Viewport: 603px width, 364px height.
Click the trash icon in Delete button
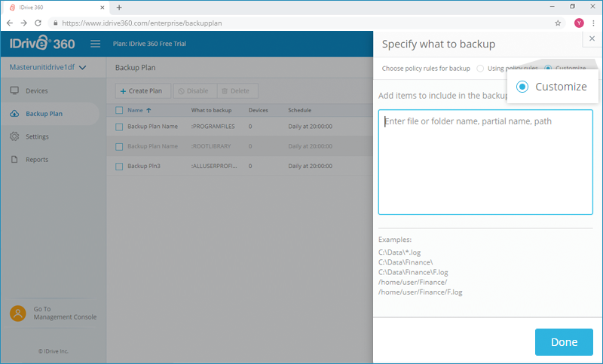[x=225, y=91]
